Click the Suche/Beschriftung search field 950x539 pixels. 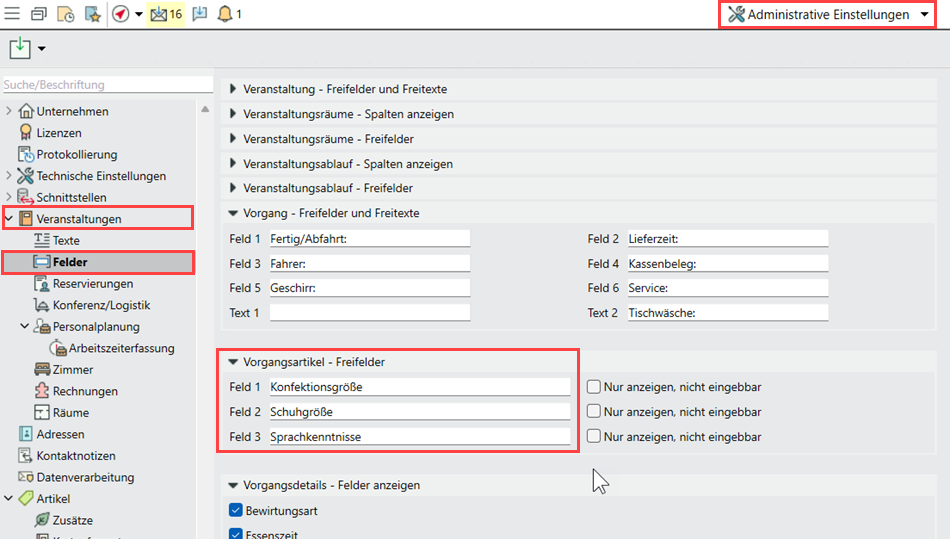[x=108, y=85]
